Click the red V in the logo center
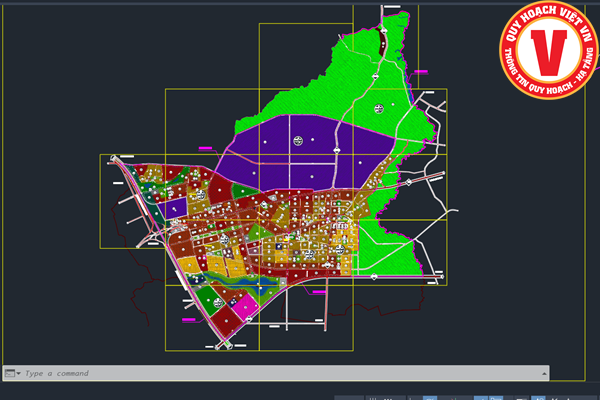 548,52
